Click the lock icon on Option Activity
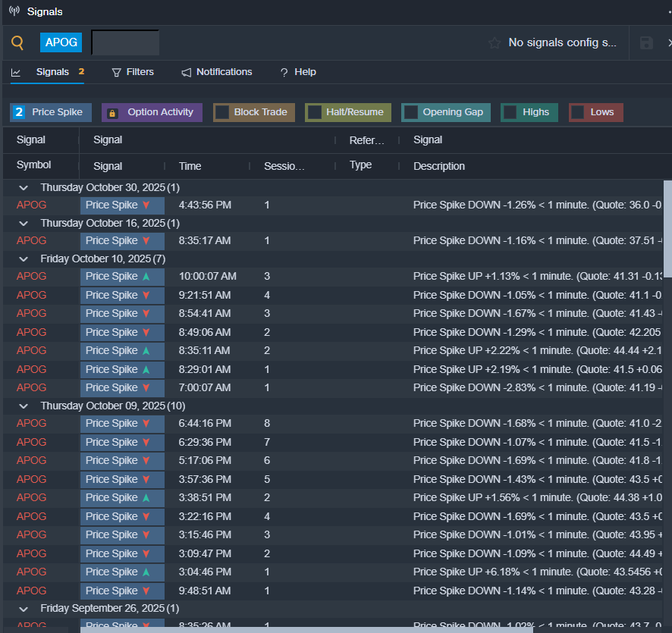672x633 pixels. 112,113
